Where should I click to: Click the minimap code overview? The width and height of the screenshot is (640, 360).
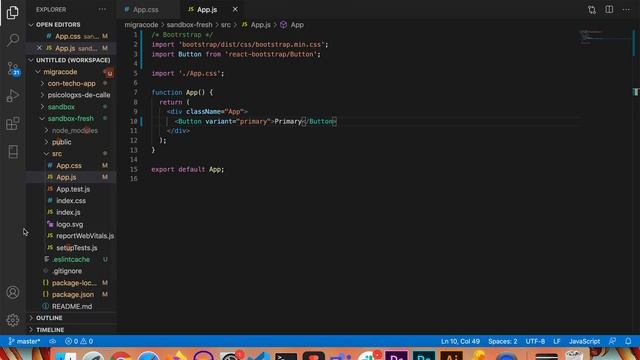pyautogui.click(x=605, y=37)
